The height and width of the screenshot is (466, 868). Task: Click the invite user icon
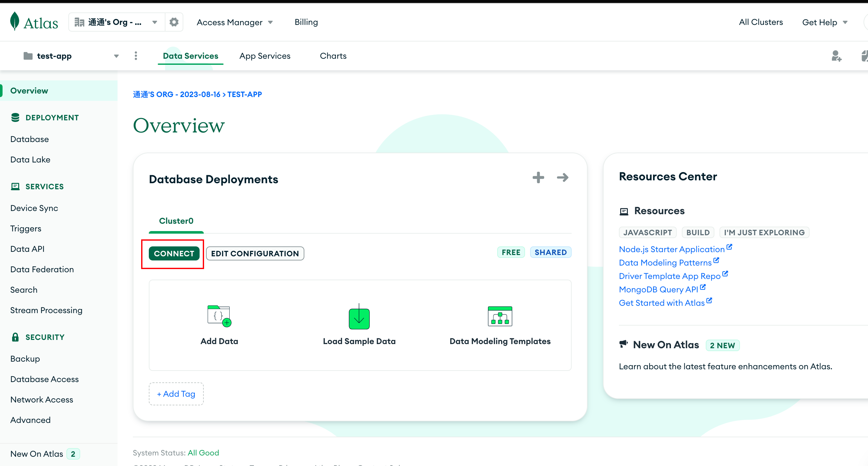[x=836, y=56]
